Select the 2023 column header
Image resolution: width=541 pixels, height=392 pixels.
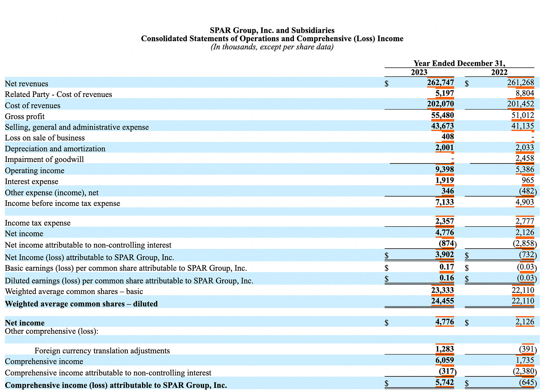(x=419, y=72)
